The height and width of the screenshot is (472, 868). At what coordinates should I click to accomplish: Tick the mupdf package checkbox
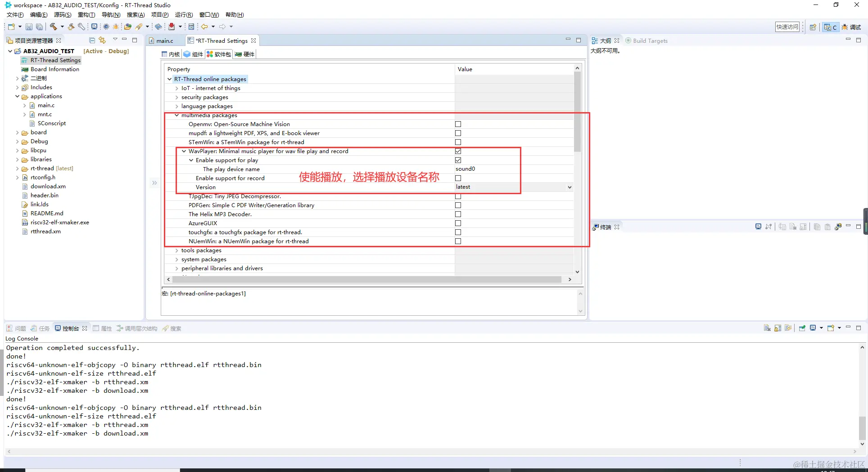pos(458,133)
